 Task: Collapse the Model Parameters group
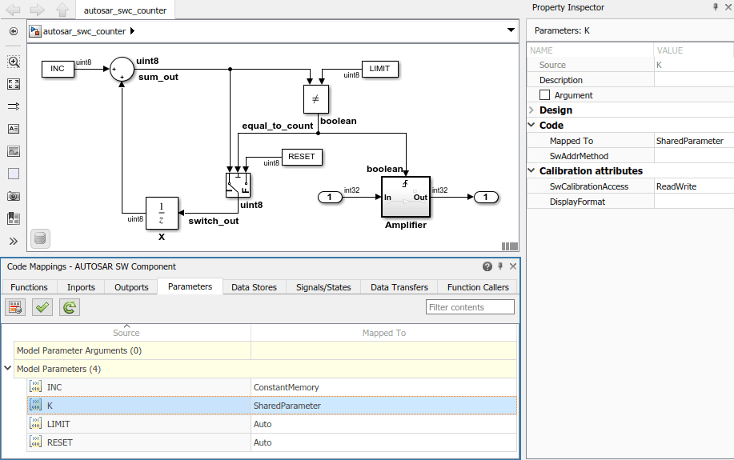9,369
